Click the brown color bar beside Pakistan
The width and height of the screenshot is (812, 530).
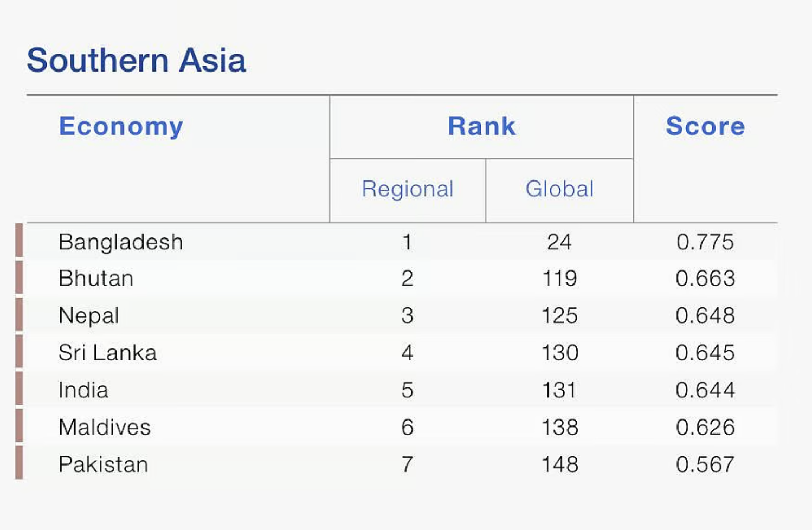[19, 463]
